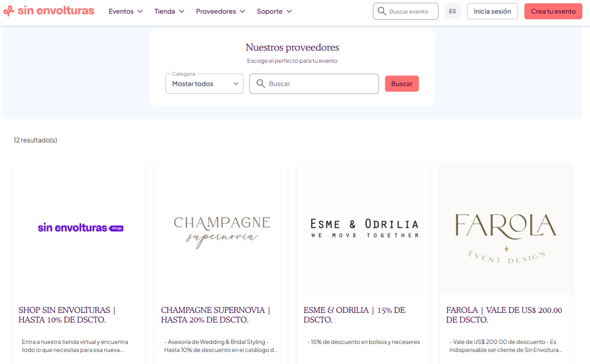Viewport: 590px width, 364px height.
Task: Expand the Tienda chevron arrow
Action: (x=182, y=11)
